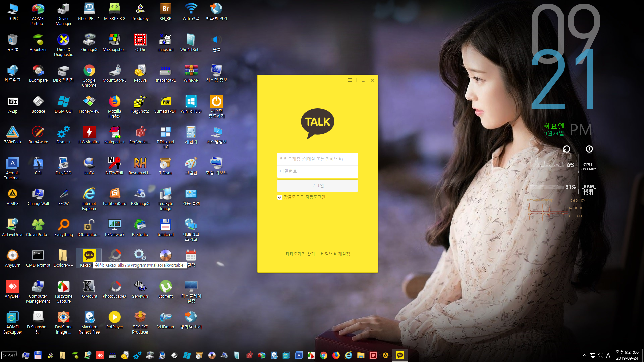Open volume control in system tray
Screen dimensions: 644x362
(x=600, y=355)
